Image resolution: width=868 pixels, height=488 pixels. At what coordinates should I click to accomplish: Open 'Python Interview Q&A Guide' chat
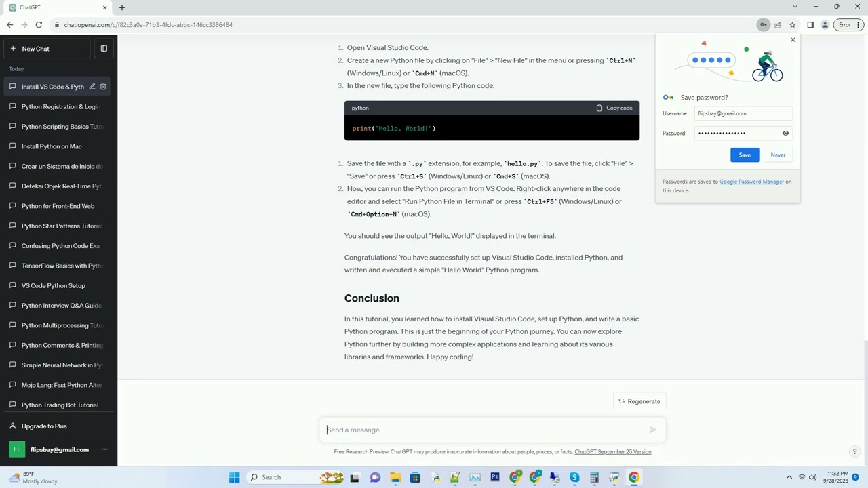[x=56, y=306]
